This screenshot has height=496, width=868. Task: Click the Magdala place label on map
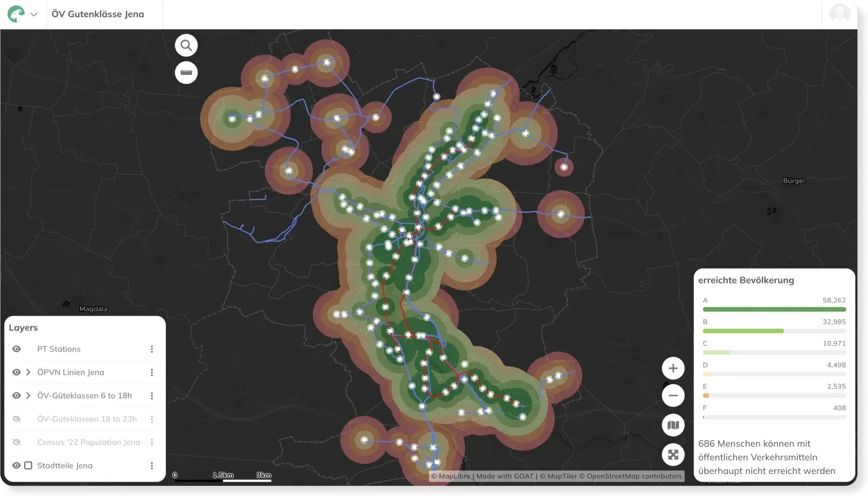[x=93, y=309]
